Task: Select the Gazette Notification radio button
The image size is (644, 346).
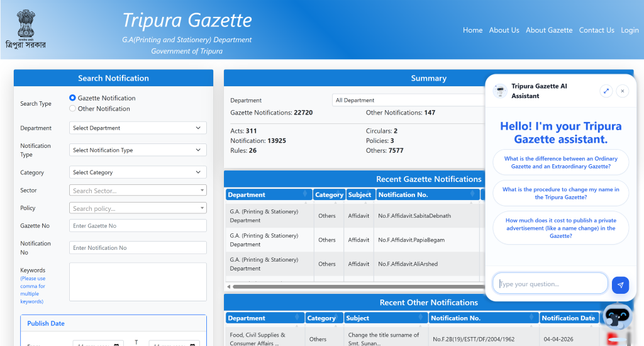Action: (x=73, y=98)
